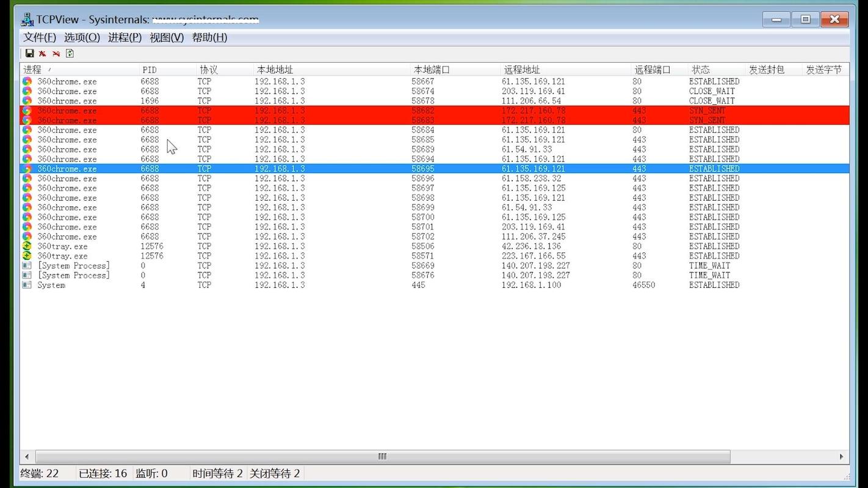
Task: Click the System Process icon on the port 58676 row
Action: pos(27,276)
